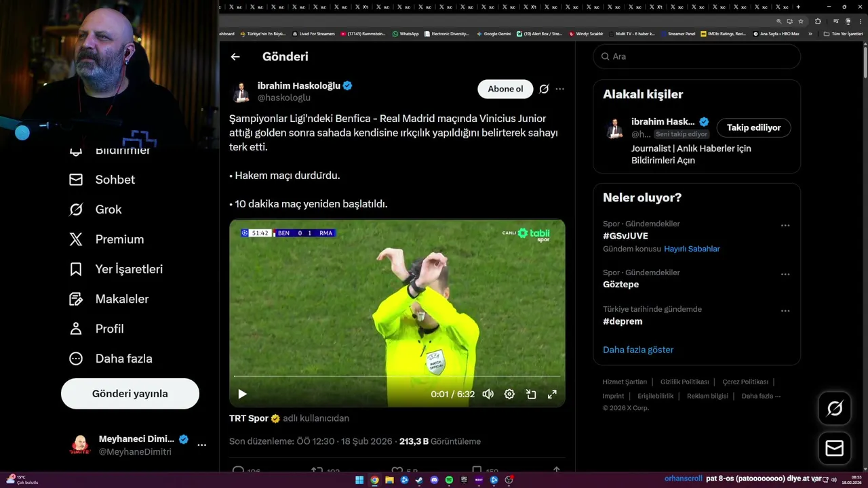The image size is (868, 488).
Task: Open more options for #GSvJUVE trend
Action: pos(785,225)
